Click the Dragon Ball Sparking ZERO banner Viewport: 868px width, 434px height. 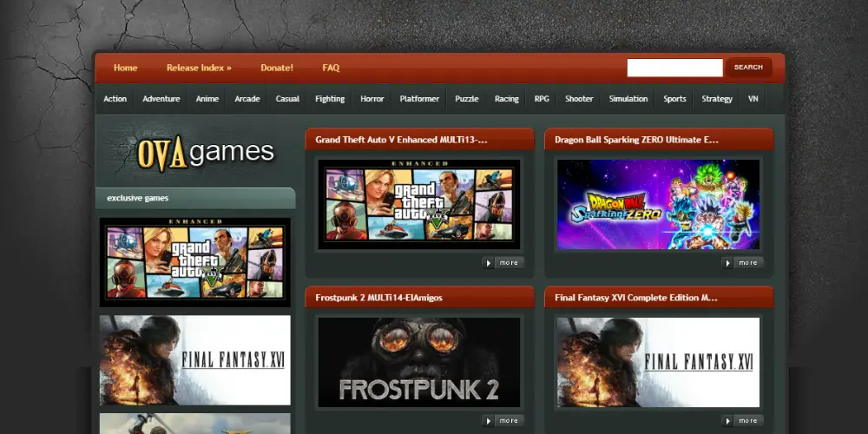point(658,204)
